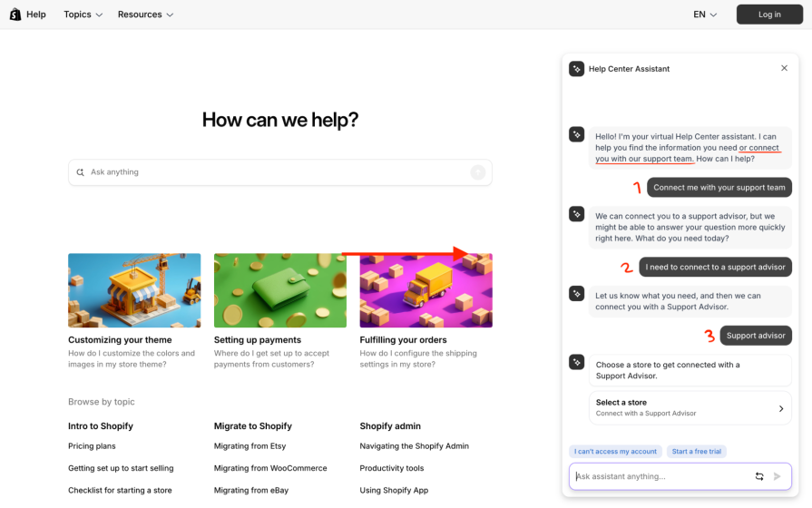Click the send arrow in chat input
Screen dimensions: 812x508
click(x=778, y=476)
